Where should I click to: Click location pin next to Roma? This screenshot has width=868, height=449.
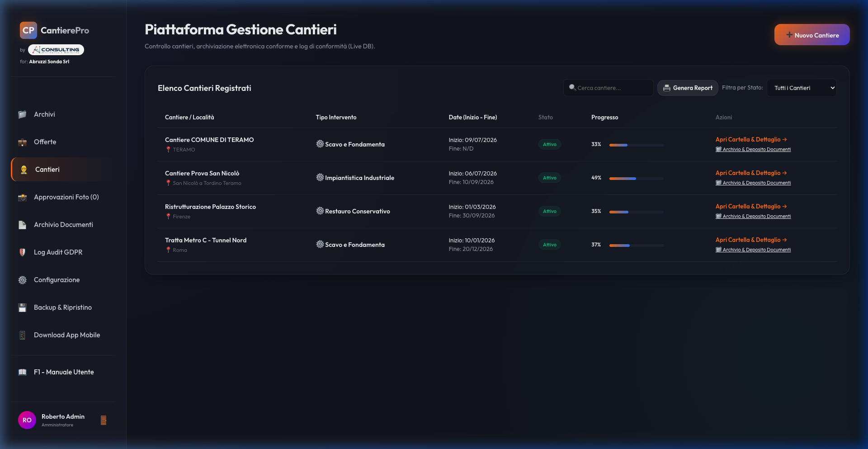click(x=168, y=250)
